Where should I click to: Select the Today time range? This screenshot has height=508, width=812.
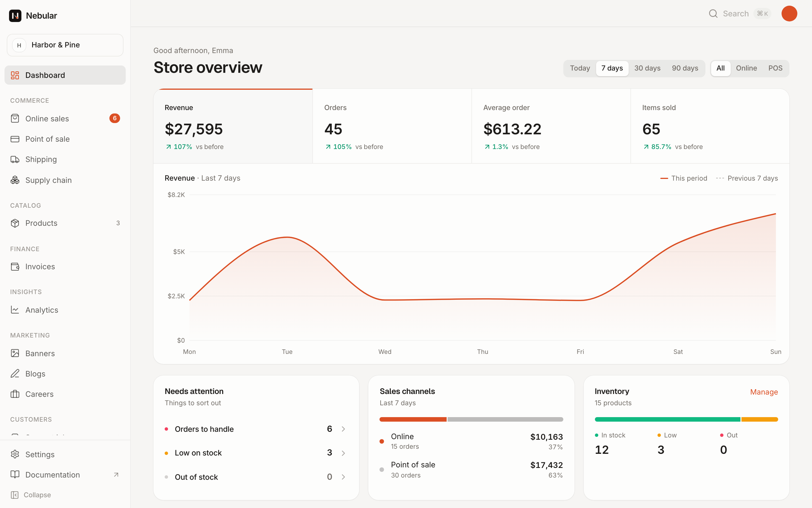pos(580,68)
